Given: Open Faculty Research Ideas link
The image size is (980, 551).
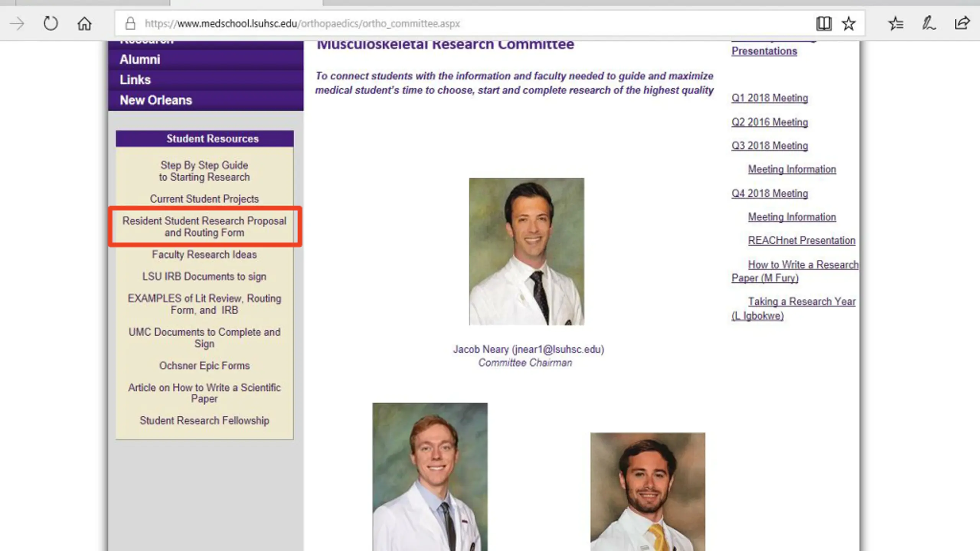Looking at the screenshot, I should (204, 254).
